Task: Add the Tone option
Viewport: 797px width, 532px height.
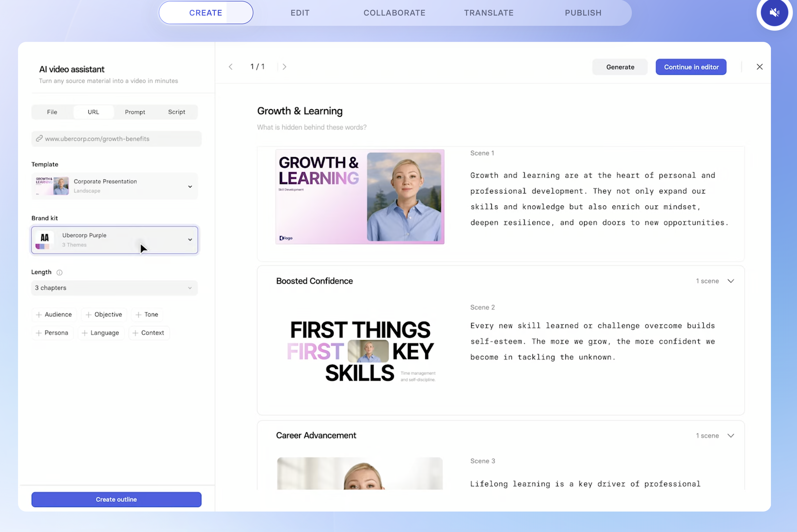Action: [x=147, y=314]
